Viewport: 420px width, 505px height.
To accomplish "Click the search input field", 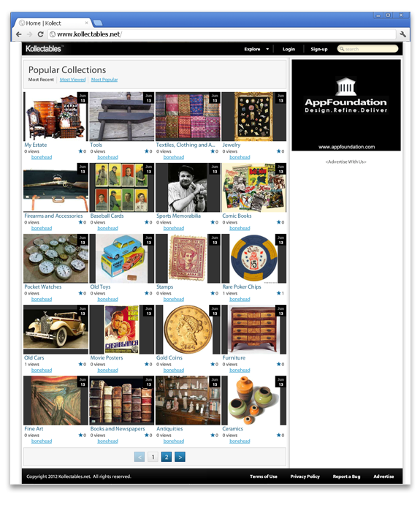I will pos(367,49).
